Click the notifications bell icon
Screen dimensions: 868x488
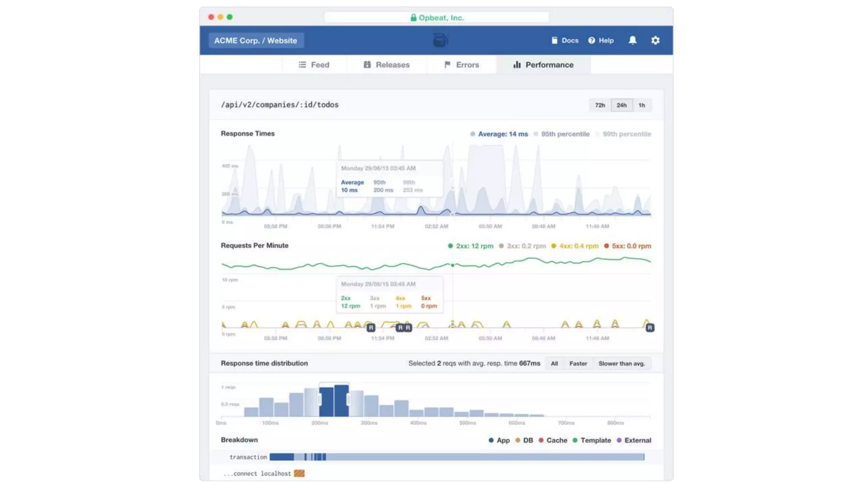(632, 40)
